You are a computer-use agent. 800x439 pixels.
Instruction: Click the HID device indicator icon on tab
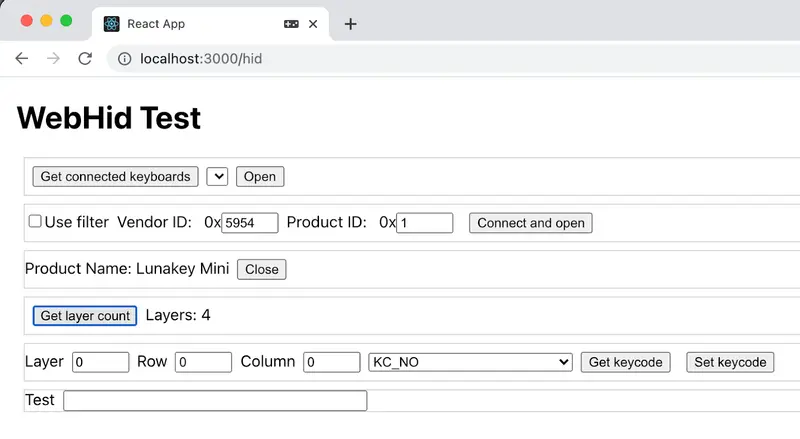(291, 24)
